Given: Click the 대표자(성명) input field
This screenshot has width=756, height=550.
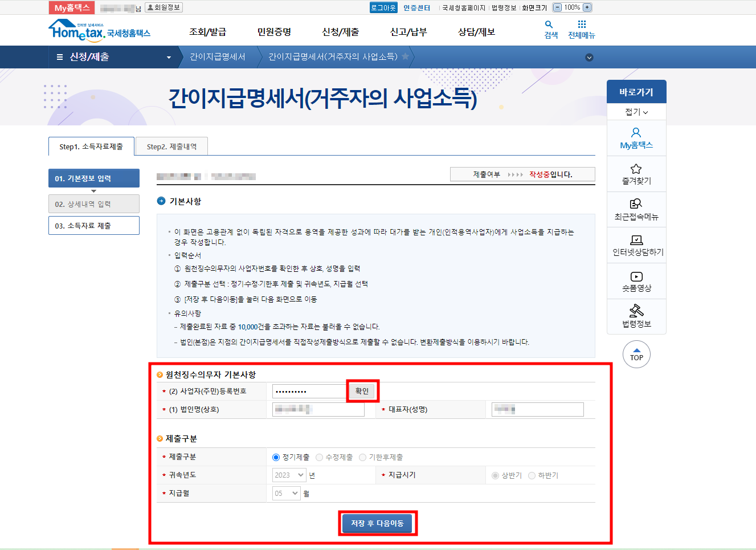Looking at the screenshot, I should tap(538, 409).
